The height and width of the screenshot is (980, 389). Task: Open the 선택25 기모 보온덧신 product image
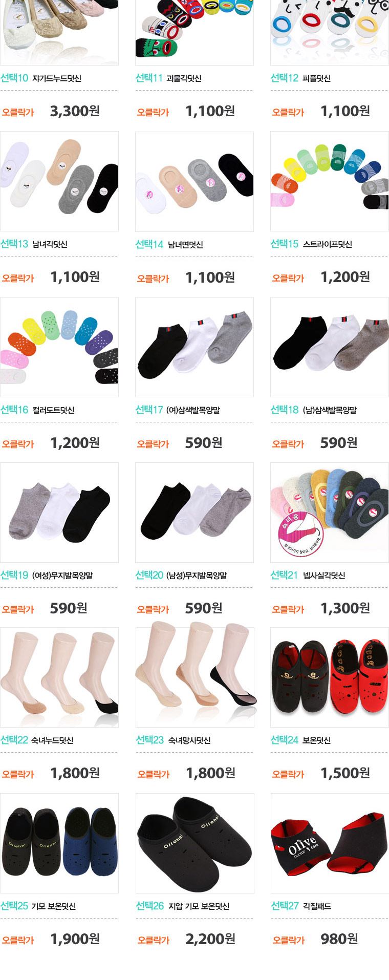tap(59, 843)
